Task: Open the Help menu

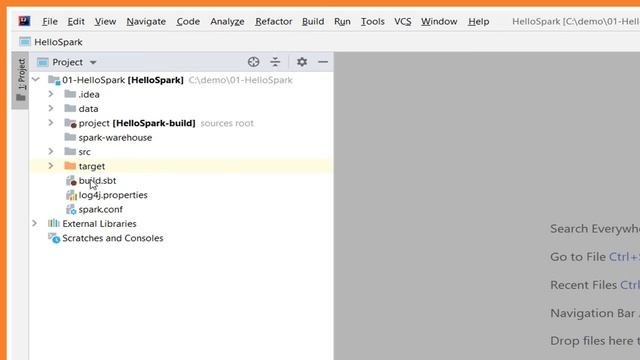Action: [x=478, y=21]
